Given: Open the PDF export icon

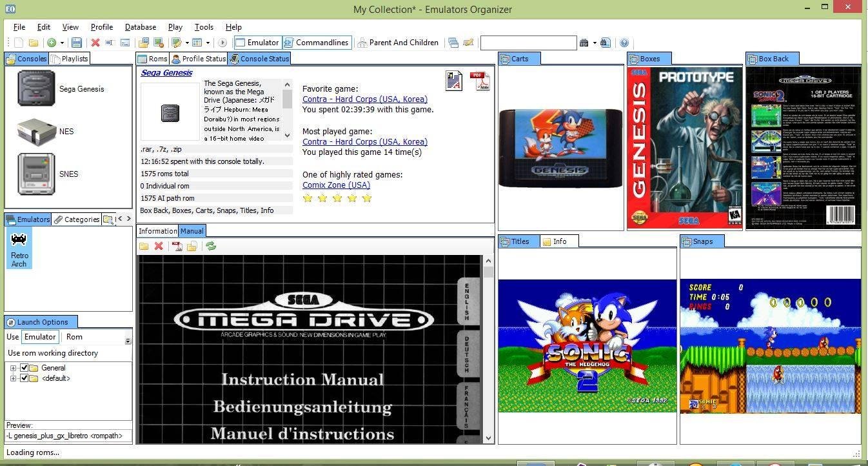Looking at the screenshot, I should click(480, 81).
